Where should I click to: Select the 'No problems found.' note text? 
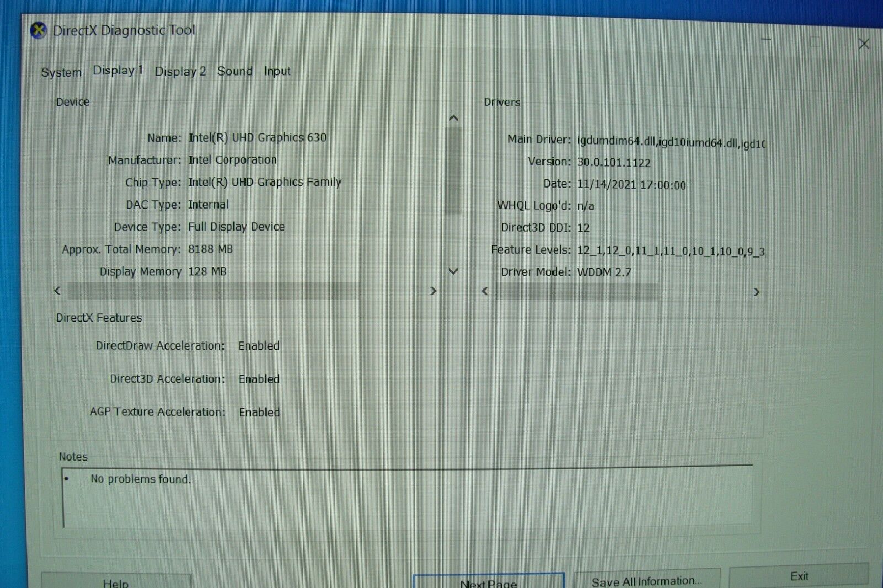click(x=141, y=479)
